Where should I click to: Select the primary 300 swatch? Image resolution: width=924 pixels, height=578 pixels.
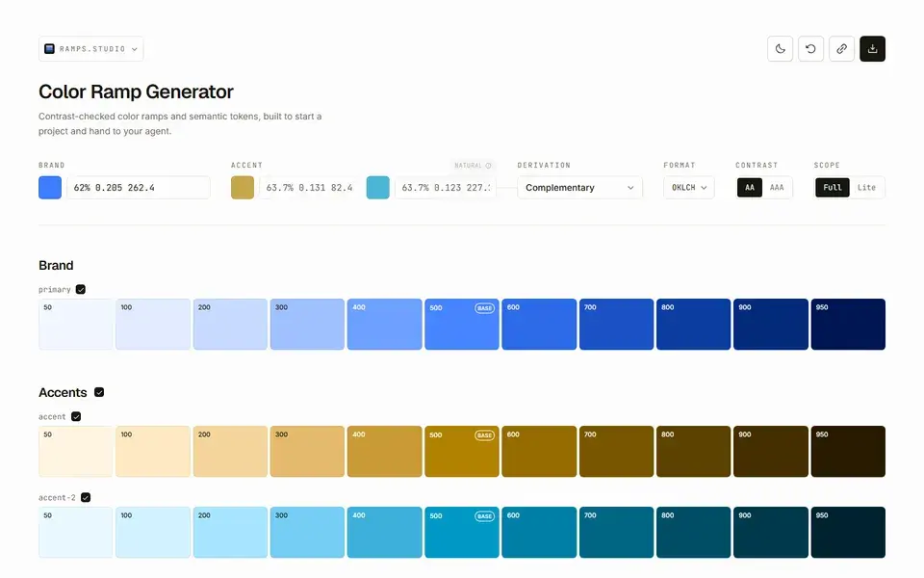[x=307, y=325]
